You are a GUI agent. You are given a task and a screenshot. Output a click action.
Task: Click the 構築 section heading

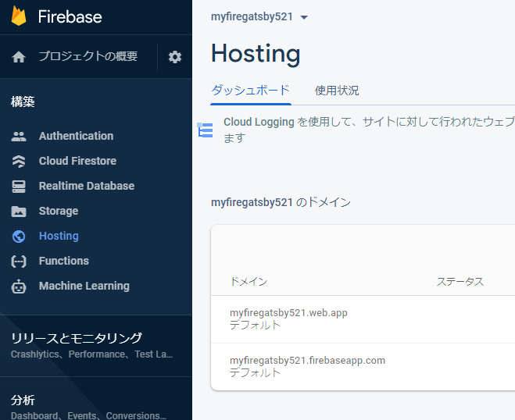pos(23,101)
